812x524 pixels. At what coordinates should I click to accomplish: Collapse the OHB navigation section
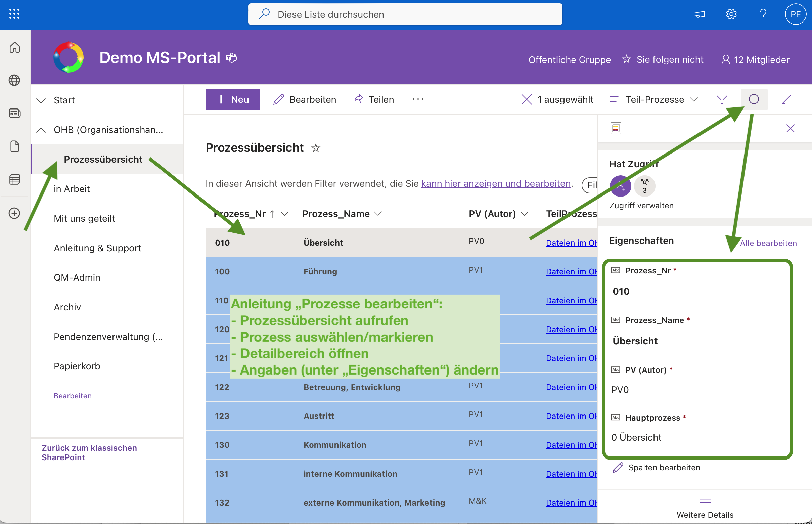(41, 130)
